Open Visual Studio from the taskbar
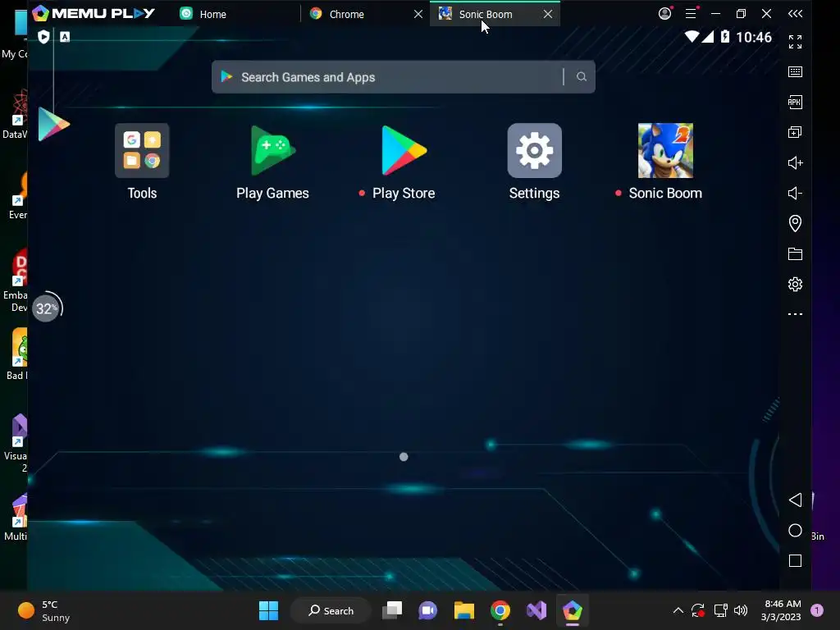The width and height of the screenshot is (840, 630). coord(536,610)
